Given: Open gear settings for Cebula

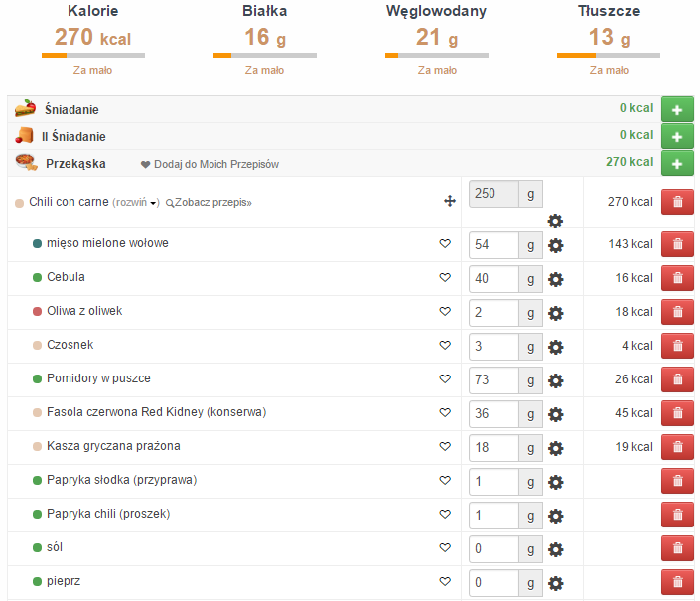Looking at the screenshot, I should pyautogui.click(x=556, y=279).
